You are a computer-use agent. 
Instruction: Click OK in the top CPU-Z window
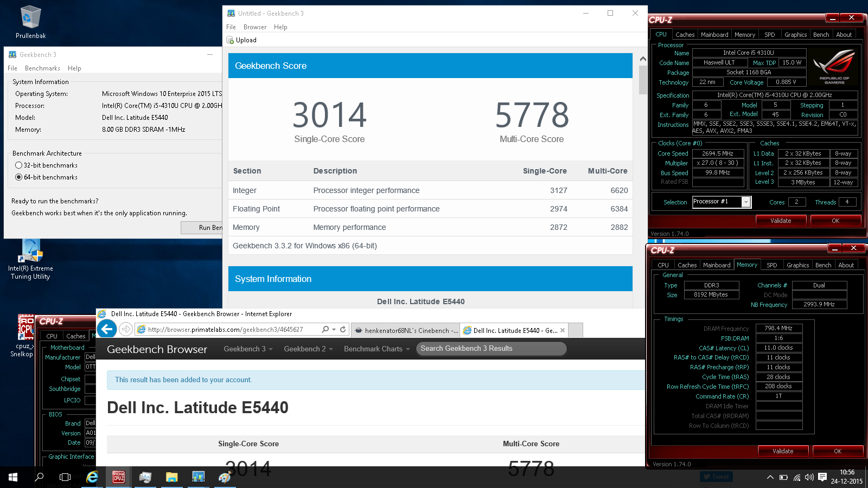tap(835, 221)
